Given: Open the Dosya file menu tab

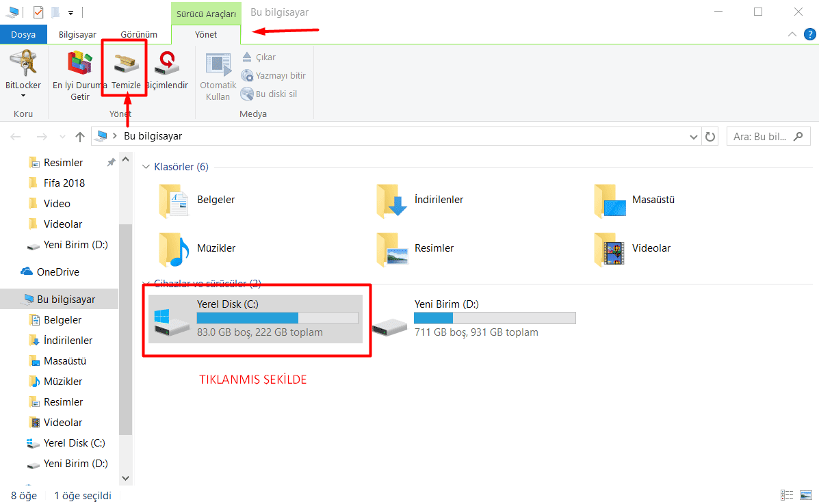Looking at the screenshot, I should click(23, 34).
